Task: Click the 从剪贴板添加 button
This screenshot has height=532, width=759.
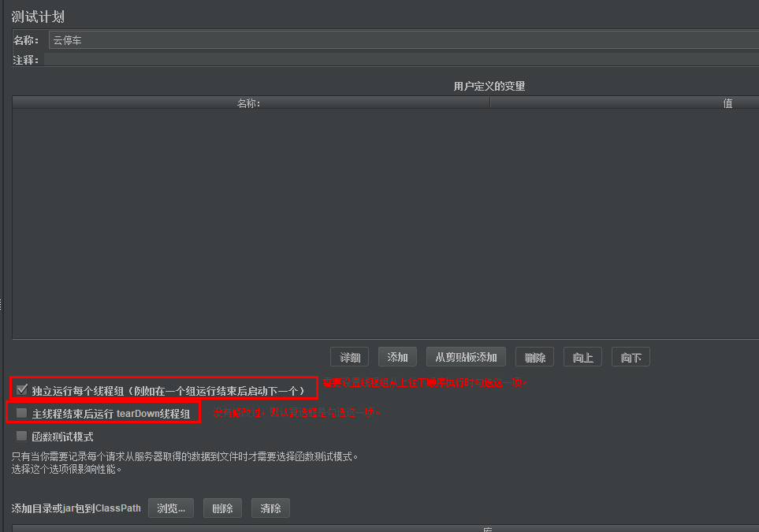Action: pos(466,357)
